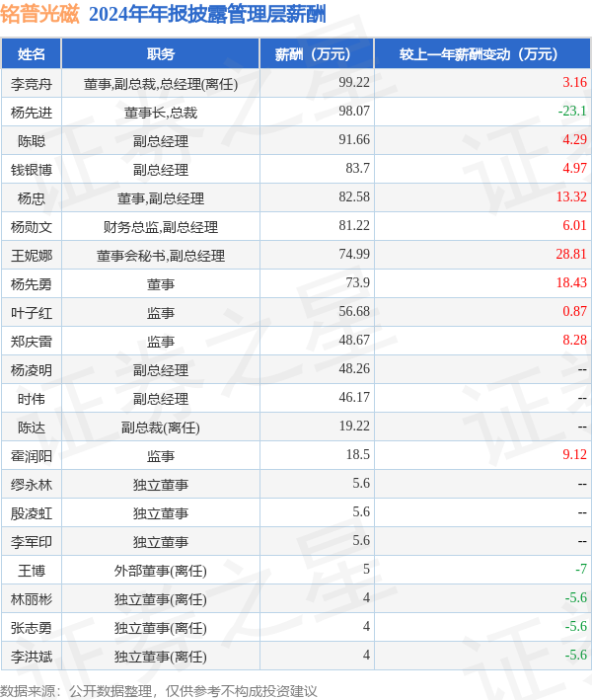The image size is (592, 700).
Task: Click the position 财务总监,副总经理
Action: pyautogui.click(x=161, y=227)
